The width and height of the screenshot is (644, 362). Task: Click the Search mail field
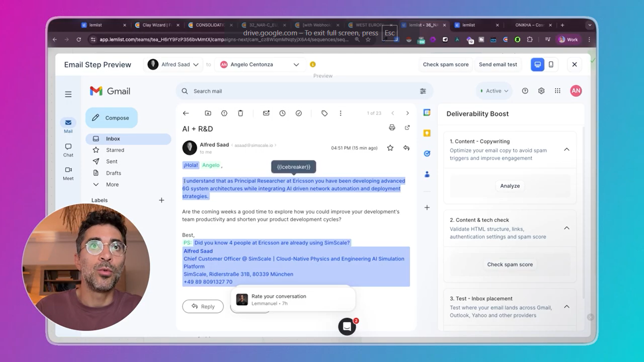pos(304,91)
